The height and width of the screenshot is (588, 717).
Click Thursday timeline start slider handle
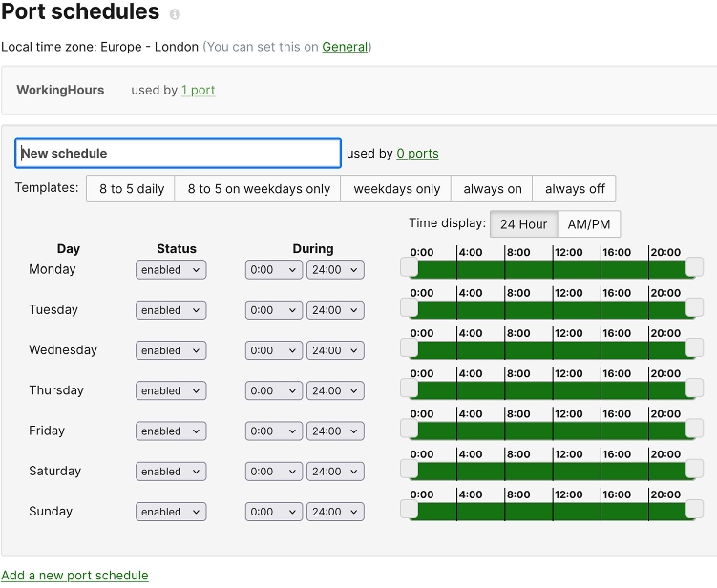click(x=410, y=388)
